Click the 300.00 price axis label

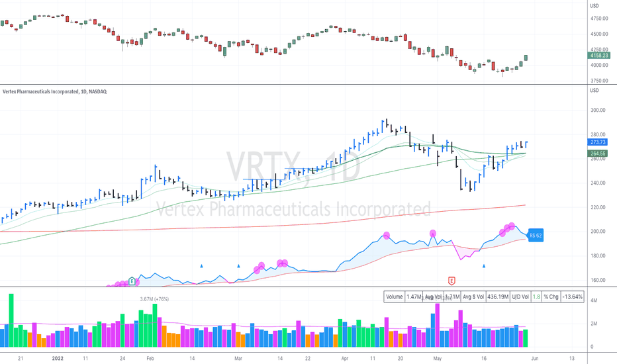(x=598, y=110)
